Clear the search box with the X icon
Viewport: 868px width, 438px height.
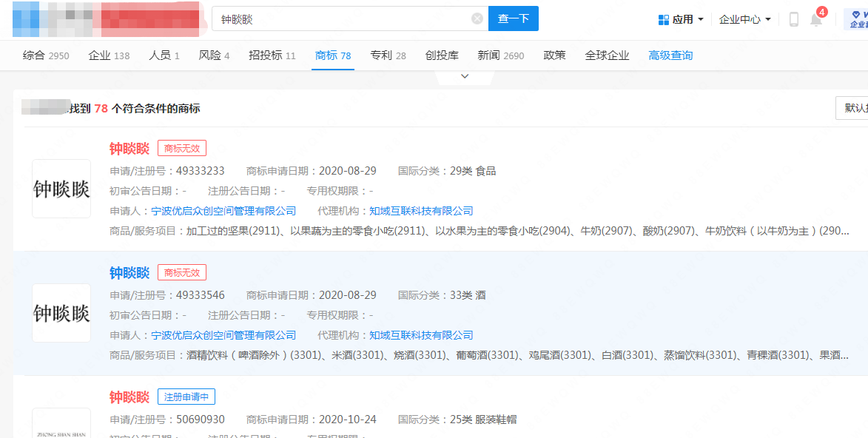click(x=477, y=18)
